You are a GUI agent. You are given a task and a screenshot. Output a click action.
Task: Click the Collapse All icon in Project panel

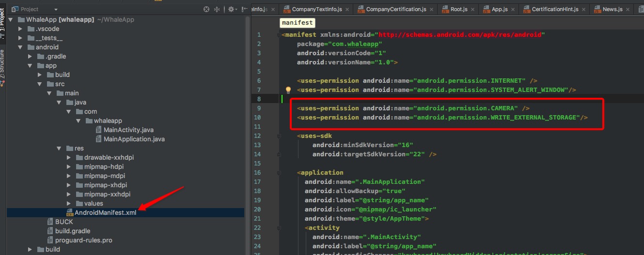(x=217, y=9)
